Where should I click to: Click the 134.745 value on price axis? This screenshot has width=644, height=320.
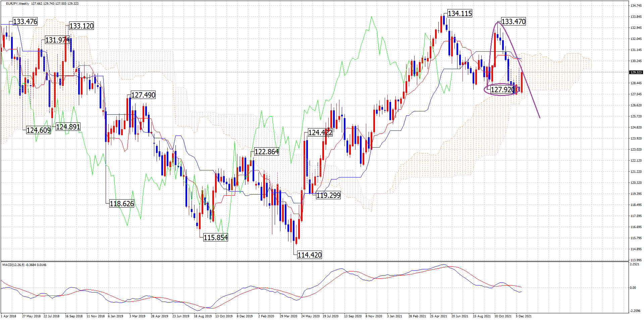(636, 6)
